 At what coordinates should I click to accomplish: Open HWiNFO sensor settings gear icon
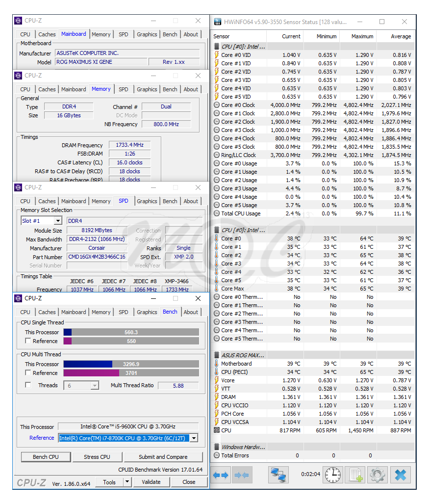click(378, 475)
